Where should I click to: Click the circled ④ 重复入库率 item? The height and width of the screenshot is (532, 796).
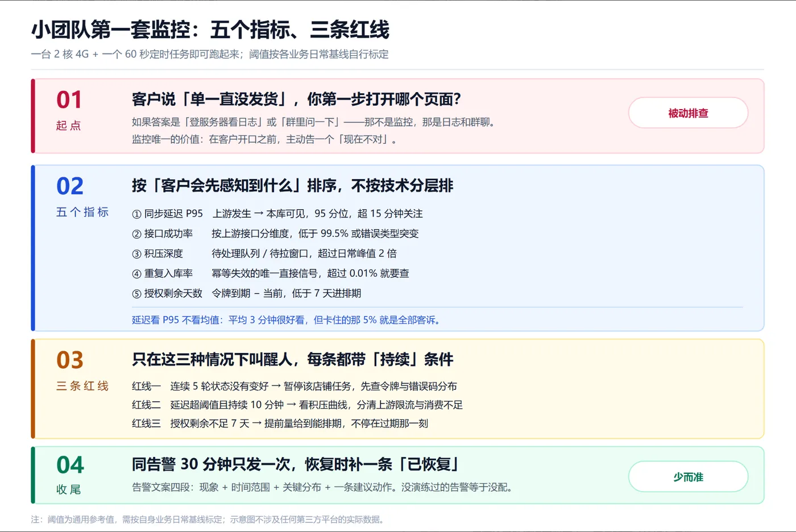click(x=162, y=273)
